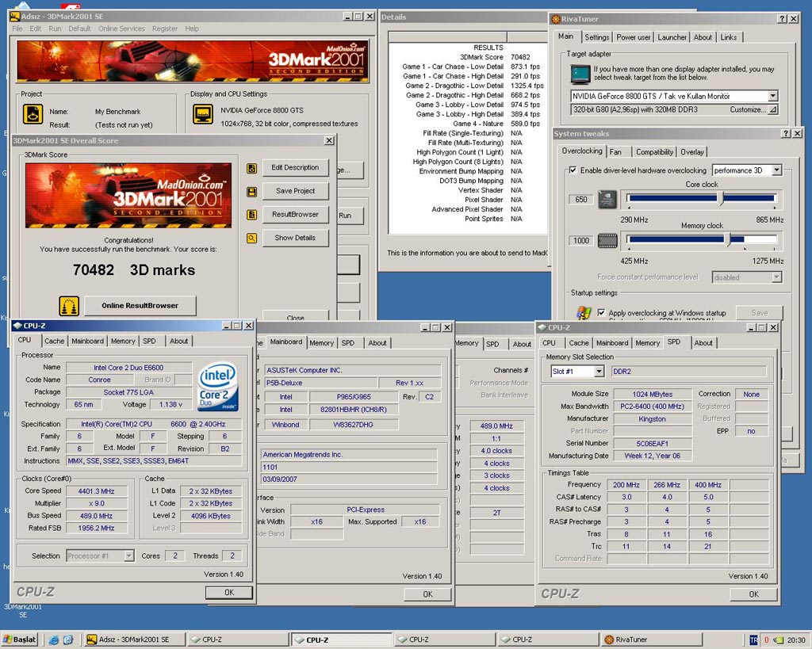The width and height of the screenshot is (812, 649).
Task: Click the Edit Description button
Action: coord(295,168)
